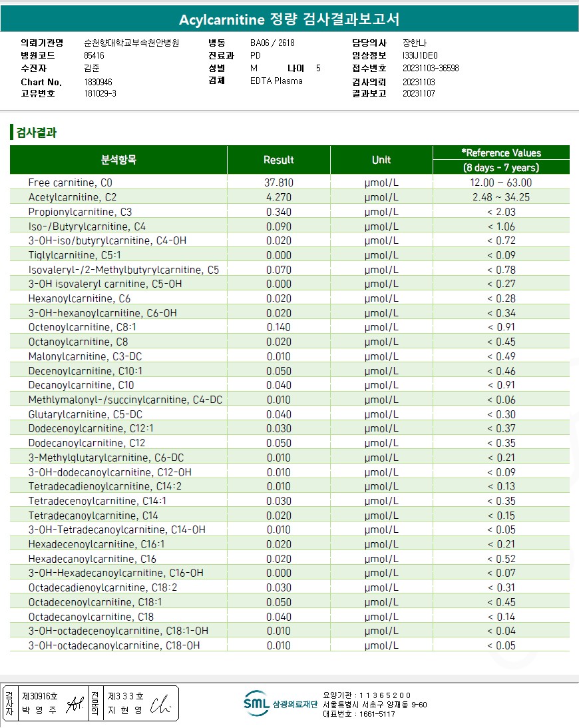This screenshot has width=579, height=728.
Task: Select the Acetylcarnitine, C2 row label
Action: coord(73,197)
